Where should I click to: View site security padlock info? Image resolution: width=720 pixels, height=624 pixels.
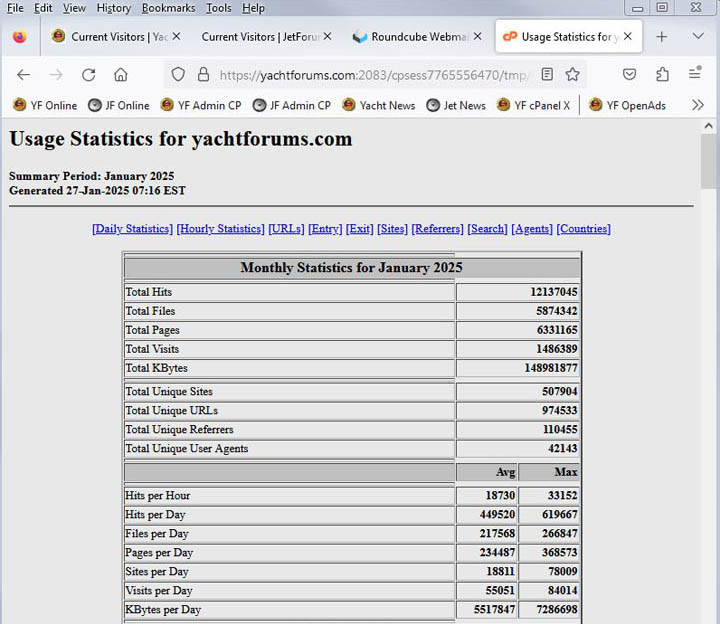click(203, 74)
